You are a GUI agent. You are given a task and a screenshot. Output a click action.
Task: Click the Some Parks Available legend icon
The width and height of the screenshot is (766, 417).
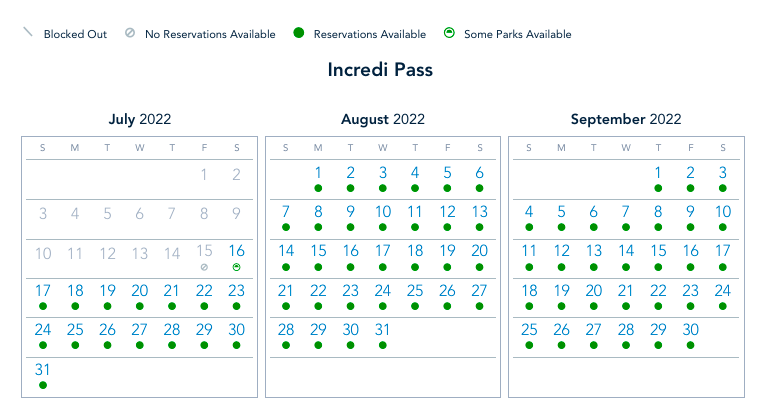click(449, 34)
